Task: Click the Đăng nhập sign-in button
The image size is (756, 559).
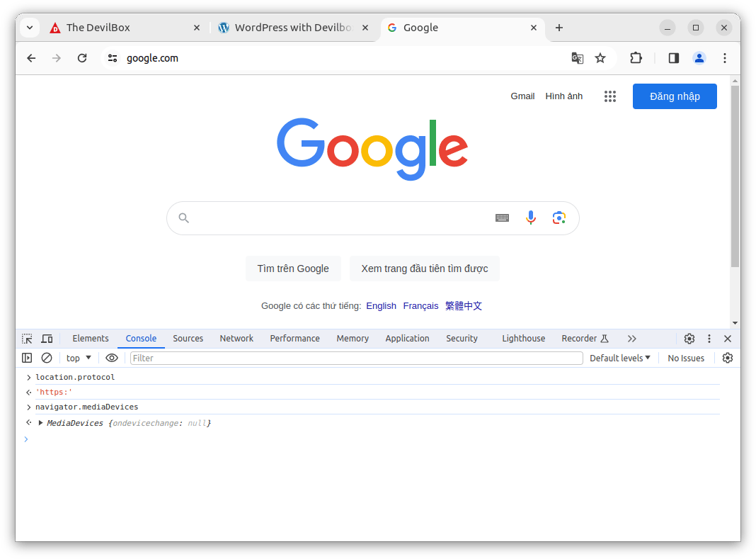Action: click(675, 96)
